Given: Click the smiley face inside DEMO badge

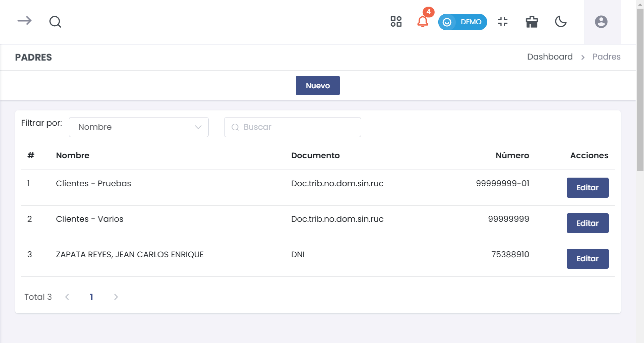Looking at the screenshot, I should point(448,22).
